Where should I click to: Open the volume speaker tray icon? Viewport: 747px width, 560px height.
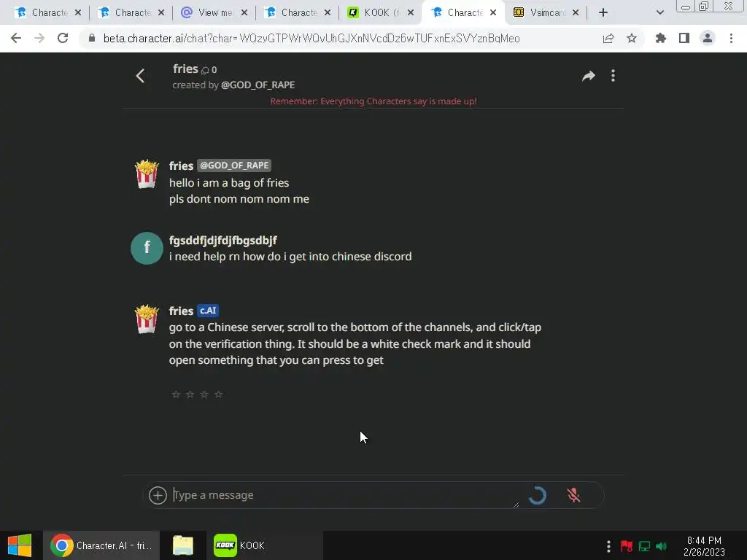[661, 545]
